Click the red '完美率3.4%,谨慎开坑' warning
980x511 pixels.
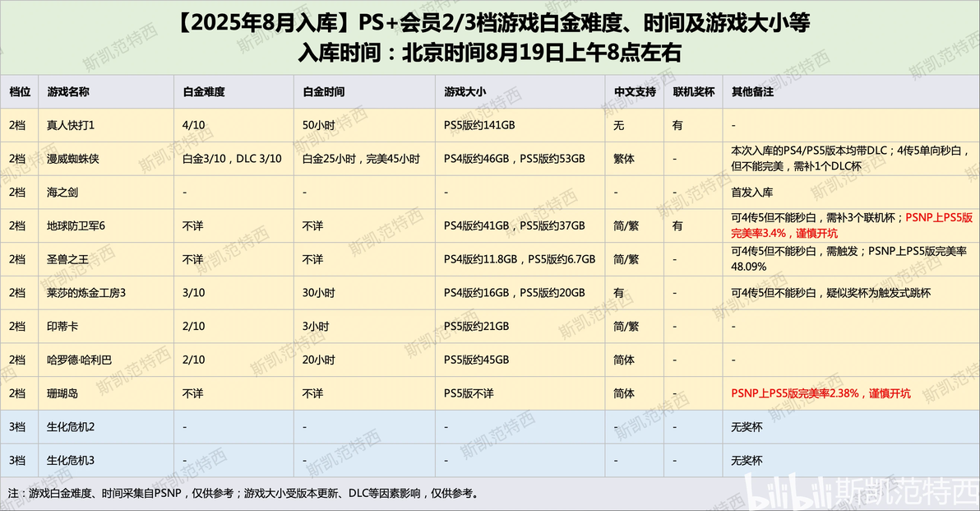coord(784,234)
